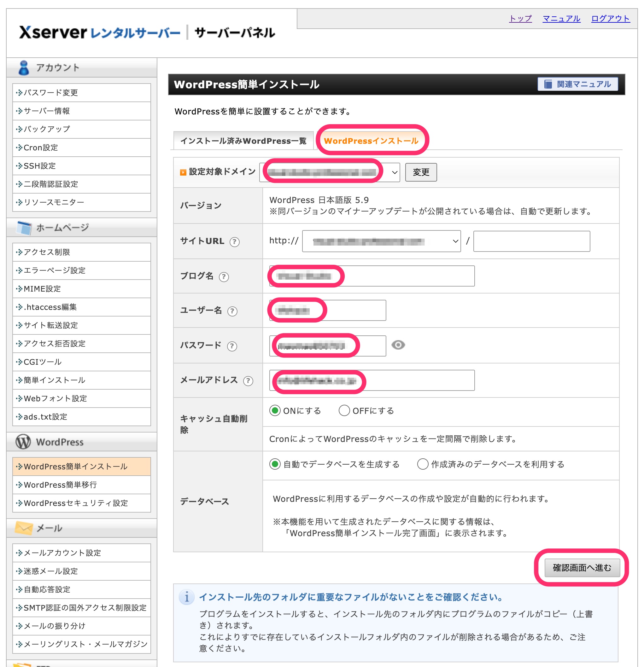644x667 pixels.
Task: Click the help icon next to サイトURL
Action: pos(234,242)
